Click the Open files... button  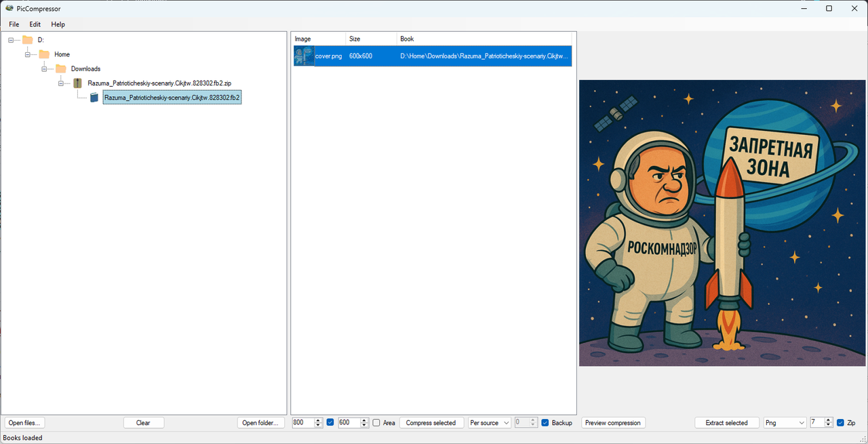pyautogui.click(x=24, y=422)
